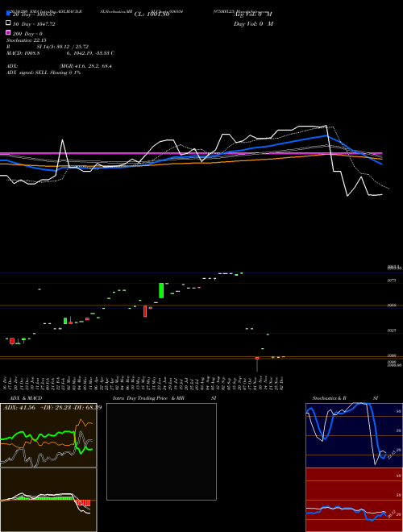403x532 pixels.
Task: Open the MACD histogram chart panel
Action: coord(48,500)
